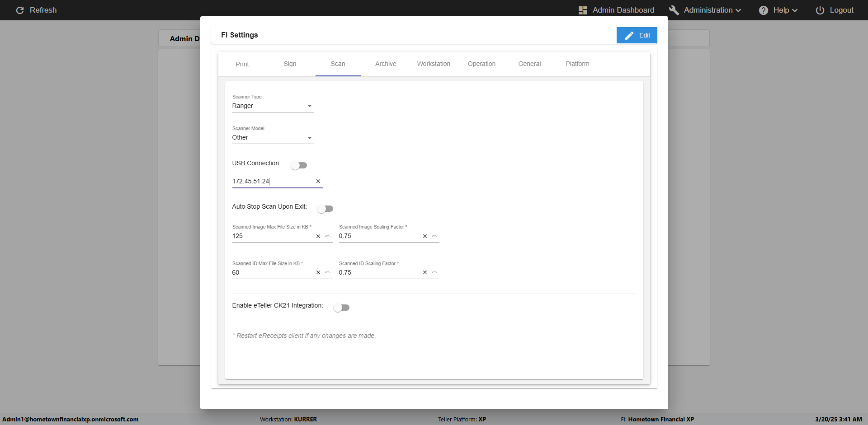Undo Scanned ID Scaling Factor change
Screen dimensions: 868x425
point(434,272)
